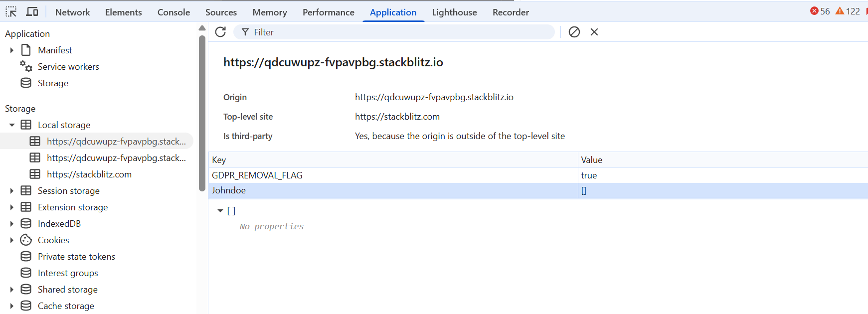Expand the Manifest tree arrow
Viewport: 868px width, 314px height.
coord(11,50)
